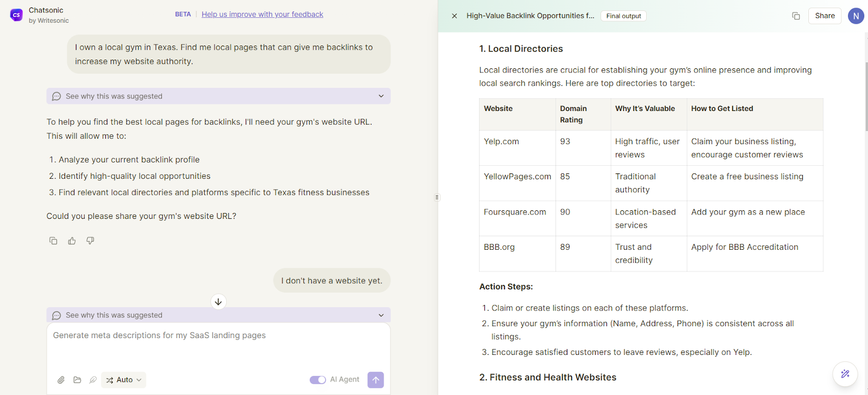Click the 'How to Get Listed' header
868x395 pixels.
click(755, 114)
